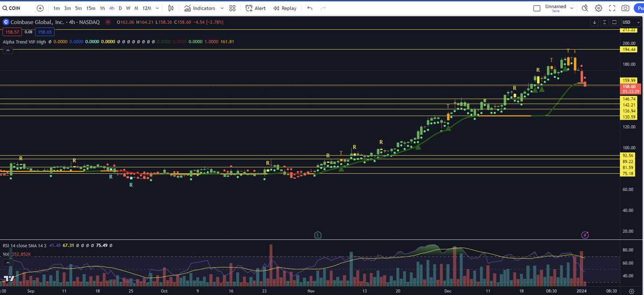Select the 130.59 price level label
The width and height of the screenshot is (644, 295).
pyautogui.click(x=628, y=117)
